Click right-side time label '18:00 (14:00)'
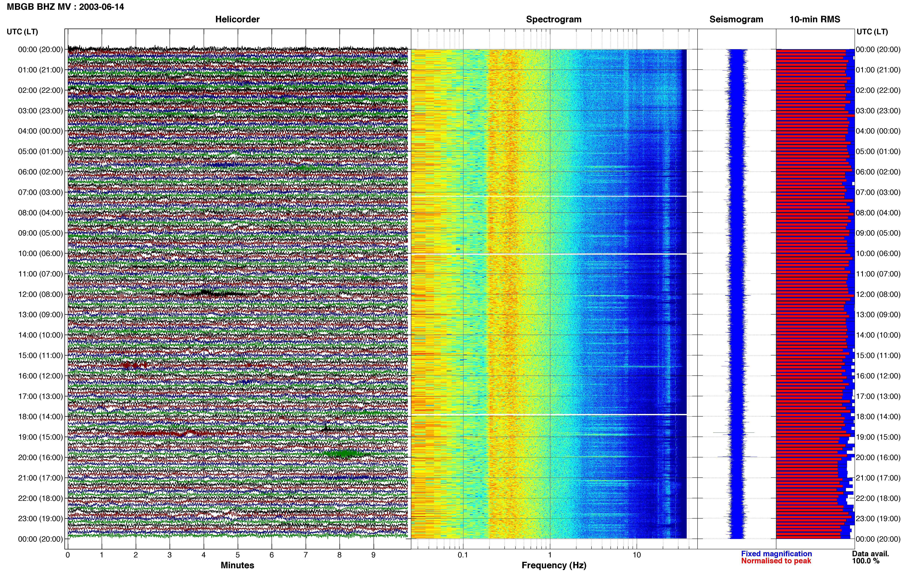Viewport: 924px width, 578px height. coord(878,417)
